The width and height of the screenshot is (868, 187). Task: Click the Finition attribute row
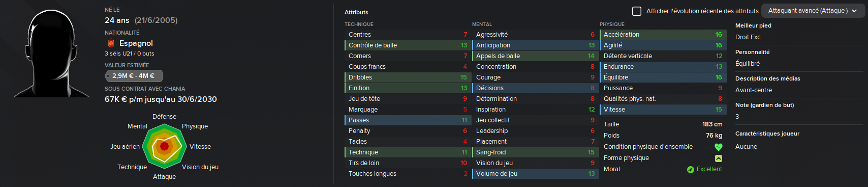[408, 88]
